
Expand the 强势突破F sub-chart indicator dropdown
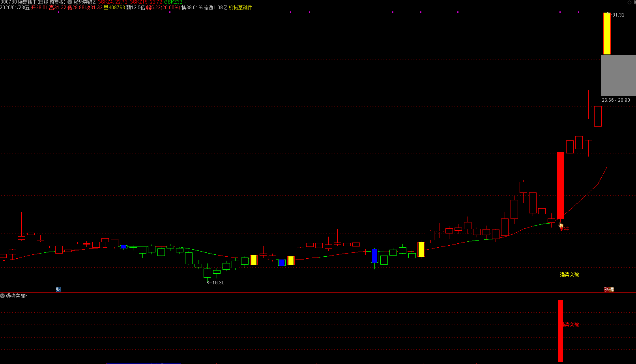coord(2,296)
